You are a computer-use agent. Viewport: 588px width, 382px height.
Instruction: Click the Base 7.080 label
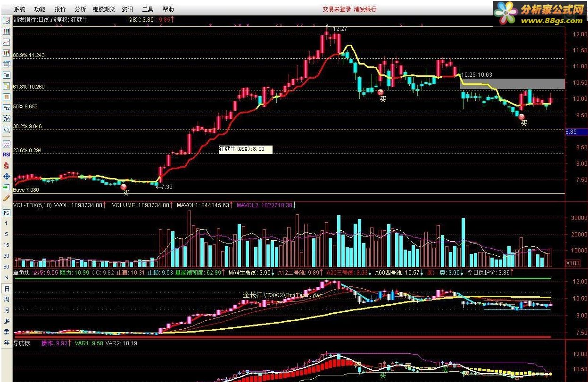point(26,190)
